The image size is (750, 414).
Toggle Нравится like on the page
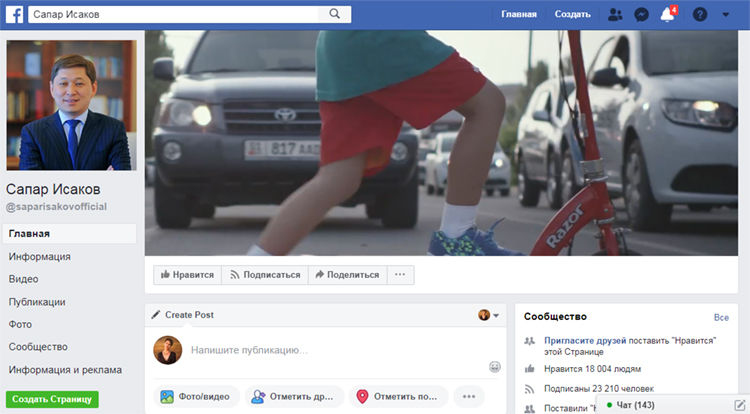pos(187,275)
